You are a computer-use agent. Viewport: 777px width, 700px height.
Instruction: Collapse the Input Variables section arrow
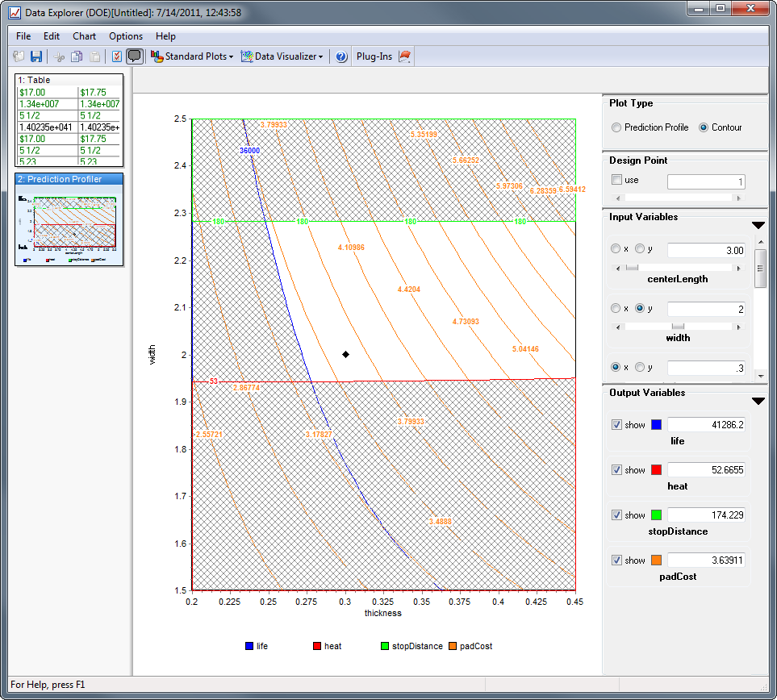(x=758, y=225)
